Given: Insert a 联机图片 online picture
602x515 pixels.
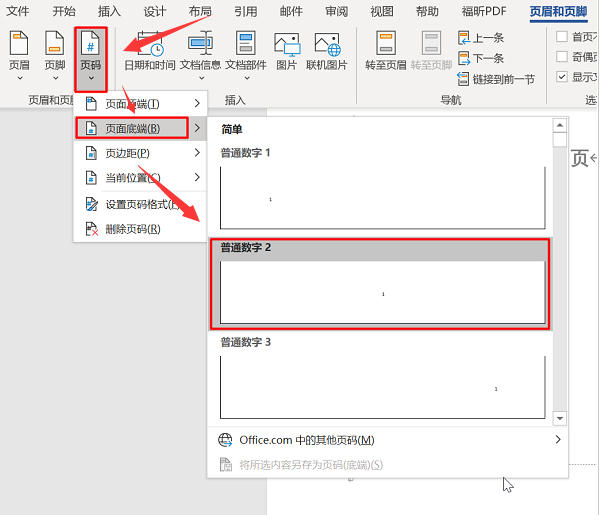Looking at the screenshot, I should pos(327,51).
